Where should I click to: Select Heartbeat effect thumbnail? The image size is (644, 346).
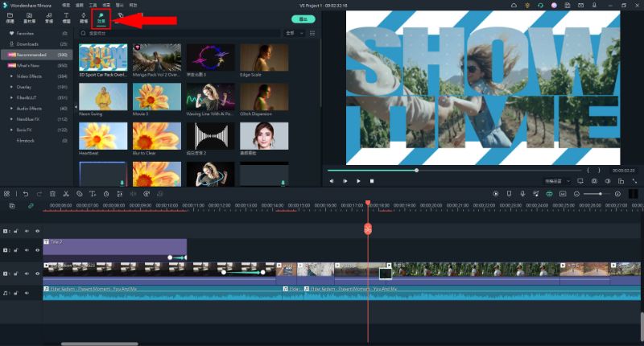tap(103, 135)
